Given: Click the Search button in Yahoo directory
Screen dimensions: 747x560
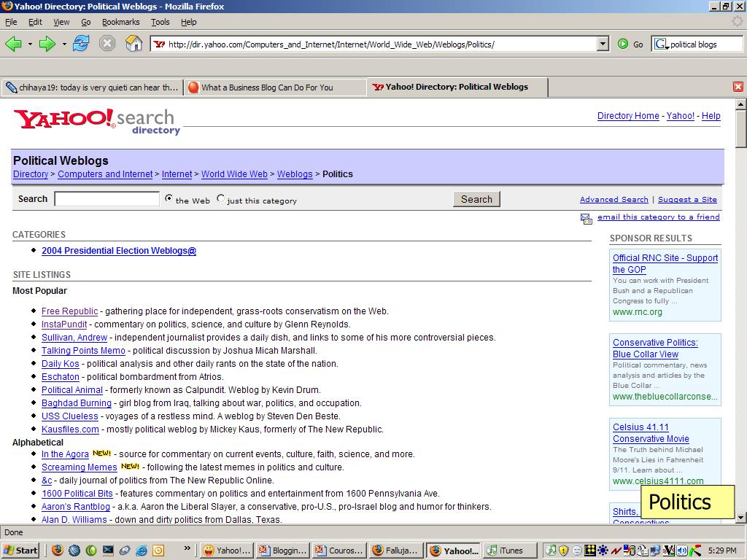Looking at the screenshot, I should [476, 199].
